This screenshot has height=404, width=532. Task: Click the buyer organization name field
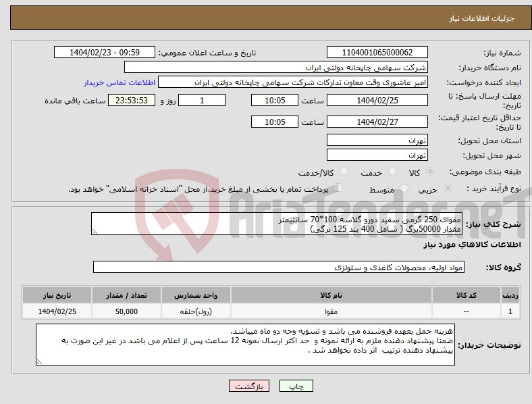(276, 67)
